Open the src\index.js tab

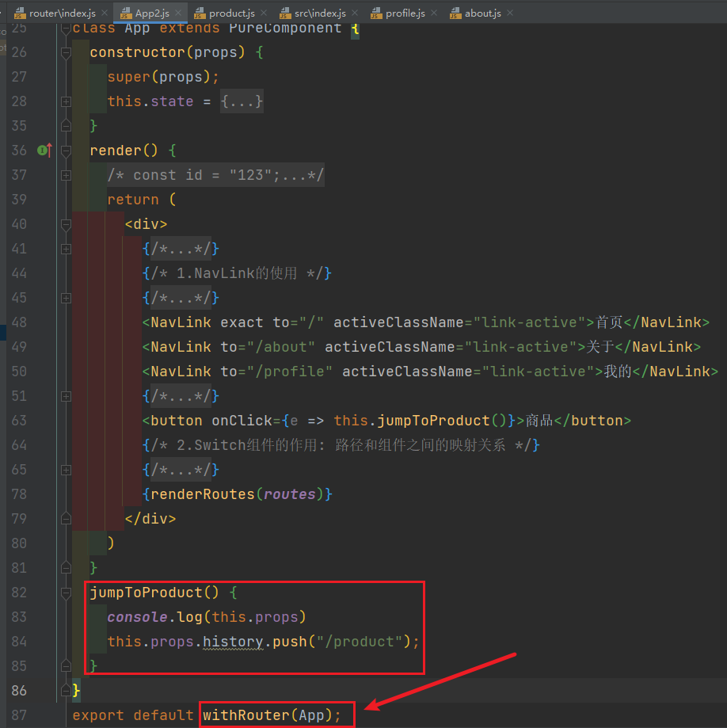(x=320, y=13)
